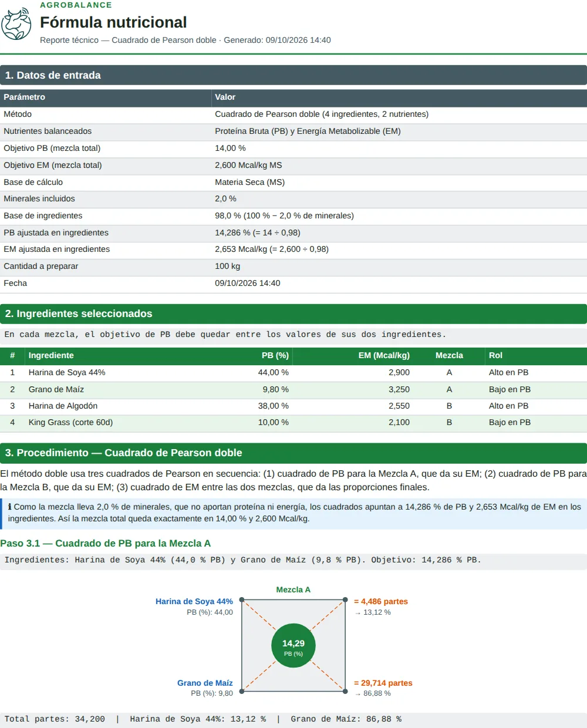Click the "2,653 Mcal/kg (= 2,600 ÷ 0,98)" value
Viewport: 587px width, 728px height.
pyautogui.click(x=272, y=249)
